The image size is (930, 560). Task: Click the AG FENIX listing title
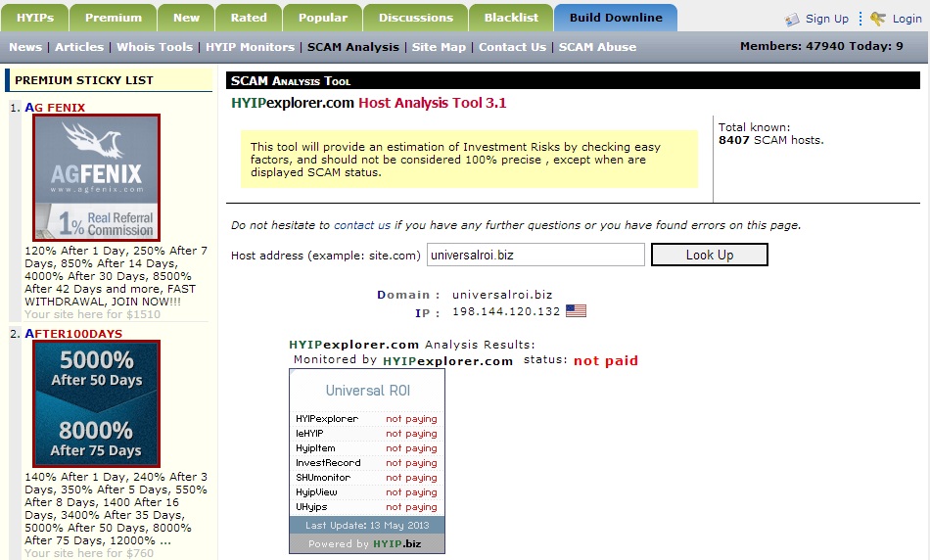pyautogui.click(x=55, y=108)
